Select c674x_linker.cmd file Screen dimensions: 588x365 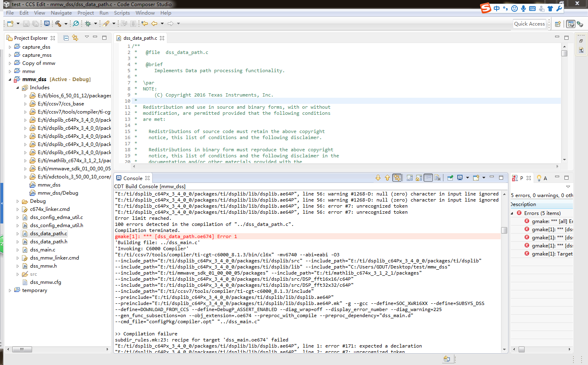[x=50, y=209]
